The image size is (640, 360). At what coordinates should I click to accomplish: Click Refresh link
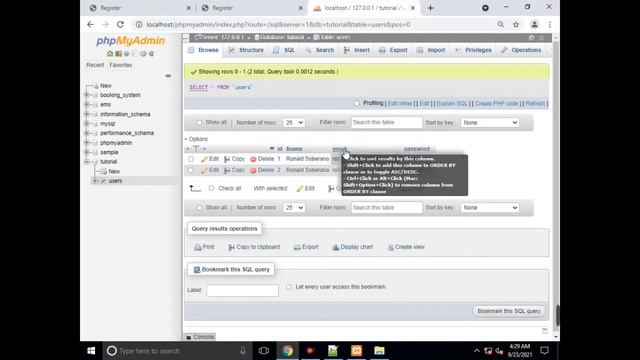(x=535, y=103)
